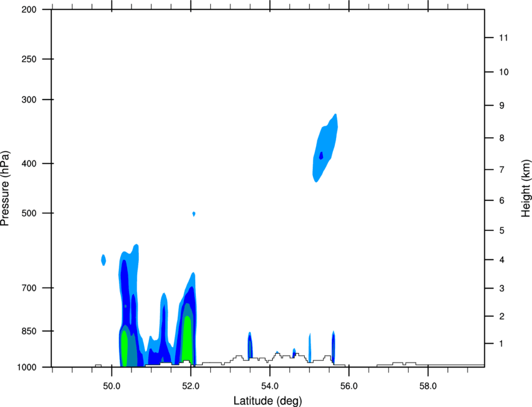532x407 pixels.
Task: Pick the 8 km height label
Action: (502, 138)
